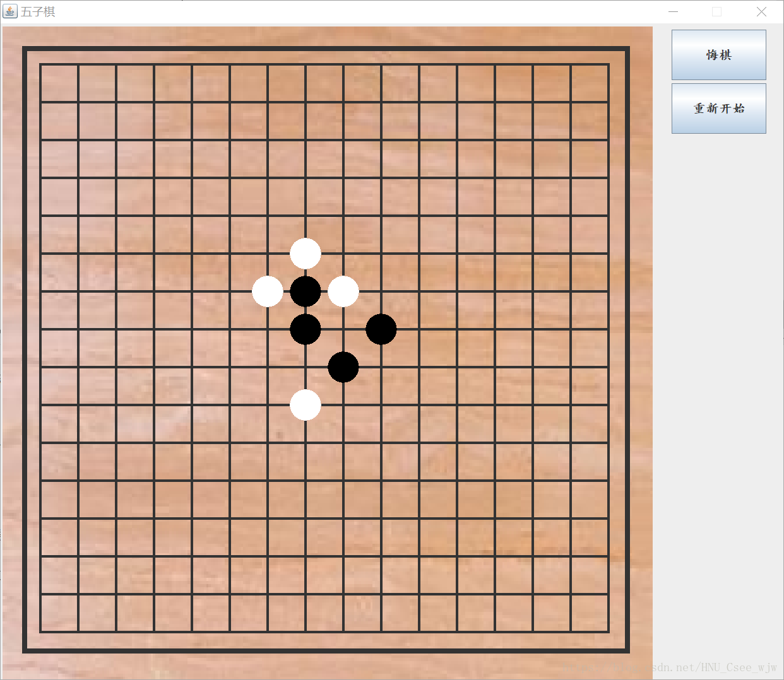The width and height of the screenshot is (784, 680).
Task: Place a stone on grid's top-left corner intersection
Action: point(40,64)
